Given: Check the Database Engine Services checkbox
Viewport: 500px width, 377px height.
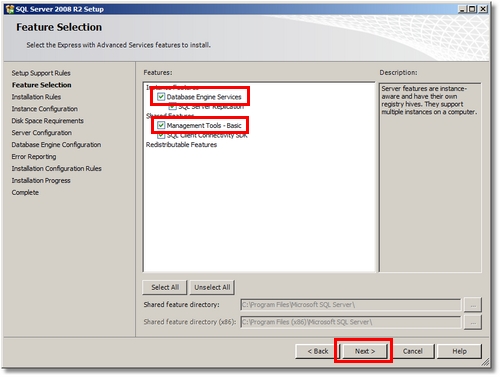Looking at the screenshot, I should point(161,97).
